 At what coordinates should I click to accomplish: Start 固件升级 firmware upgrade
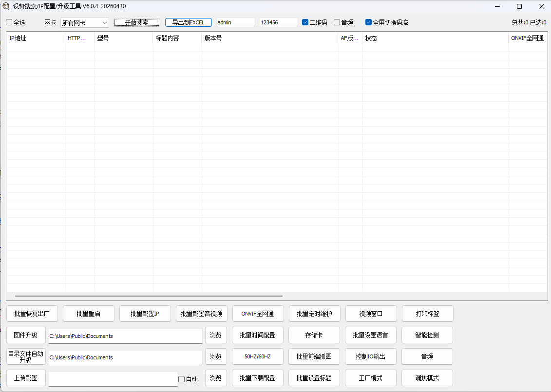(26, 335)
